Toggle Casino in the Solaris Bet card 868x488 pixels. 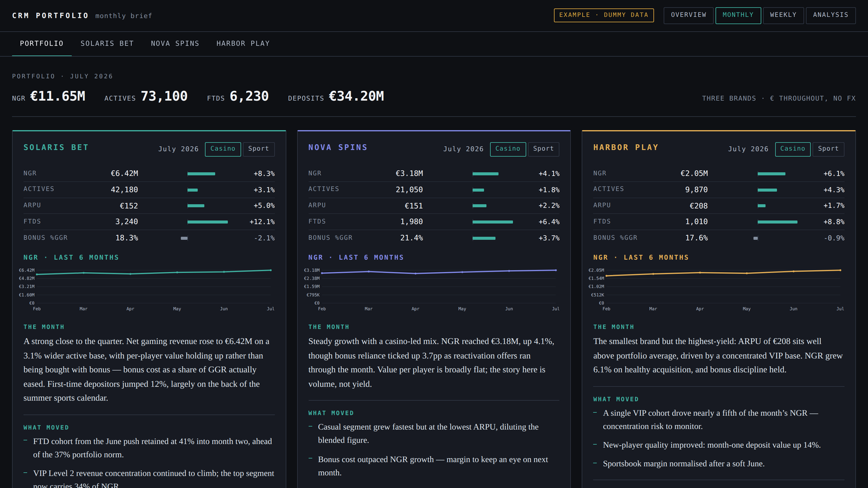[x=223, y=149]
